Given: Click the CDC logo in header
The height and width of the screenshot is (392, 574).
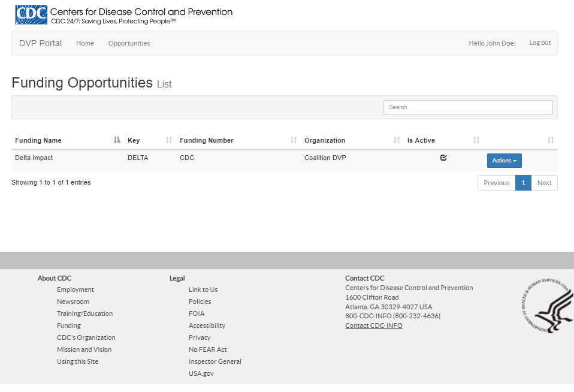Looking at the screenshot, I should coord(31,14).
